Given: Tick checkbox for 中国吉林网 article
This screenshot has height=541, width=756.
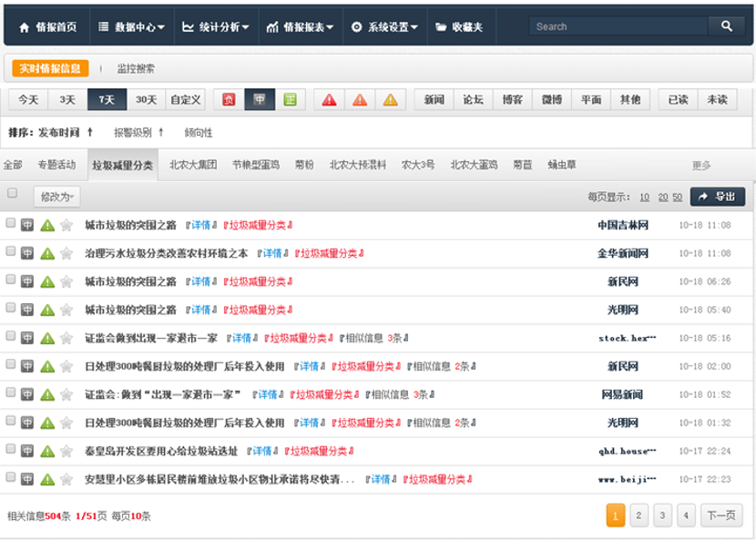Looking at the screenshot, I should point(11,223).
